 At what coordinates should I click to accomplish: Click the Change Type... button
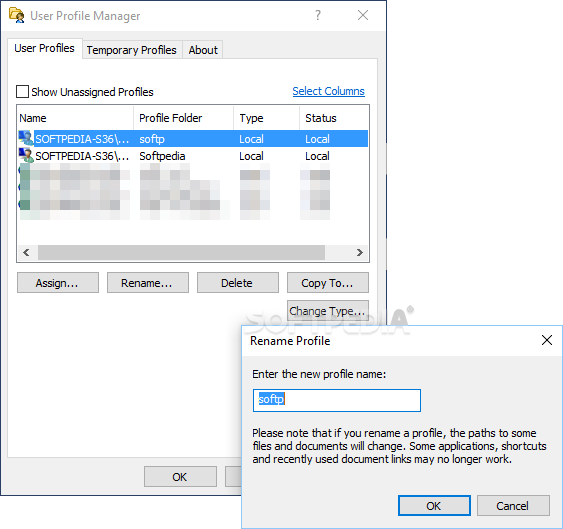tap(328, 311)
